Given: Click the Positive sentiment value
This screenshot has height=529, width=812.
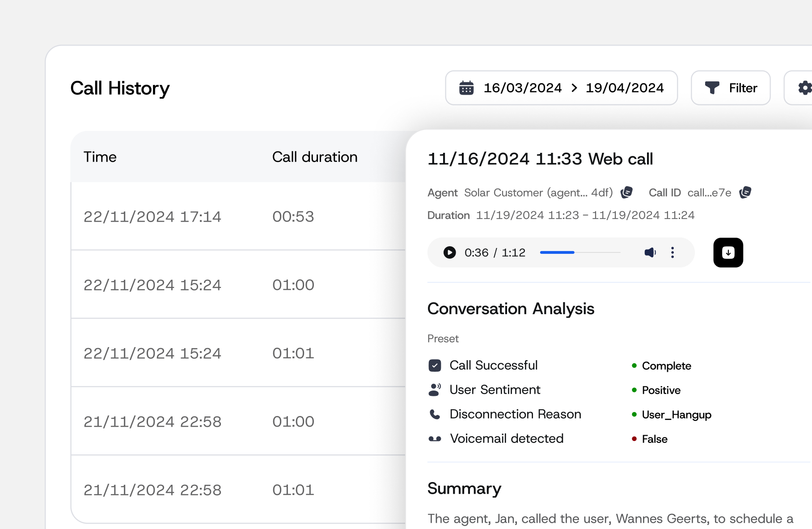Looking at the screenshot, I should (661, 390).
